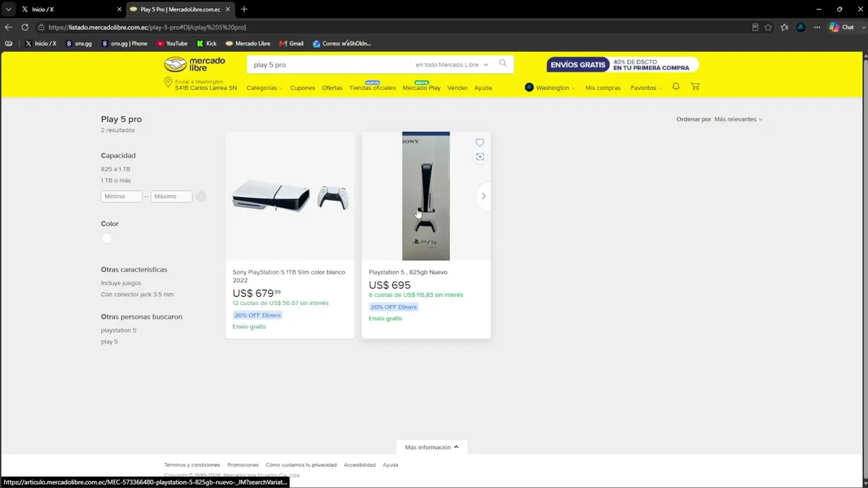868x488 pixels.
Task: Click the location pin icon
Action: pos(168,82)
